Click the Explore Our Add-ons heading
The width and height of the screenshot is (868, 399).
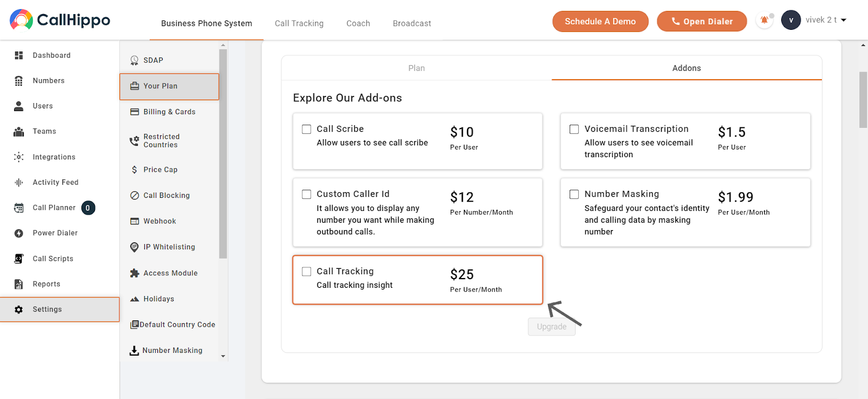pyautogui.click(x=348, y=98)
